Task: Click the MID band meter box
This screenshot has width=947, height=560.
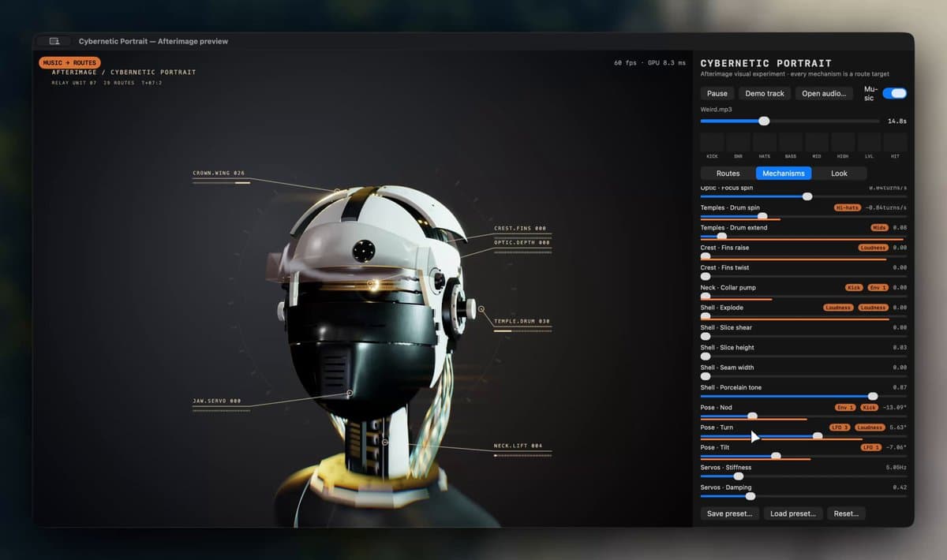Action: click(x=817, y=142)
